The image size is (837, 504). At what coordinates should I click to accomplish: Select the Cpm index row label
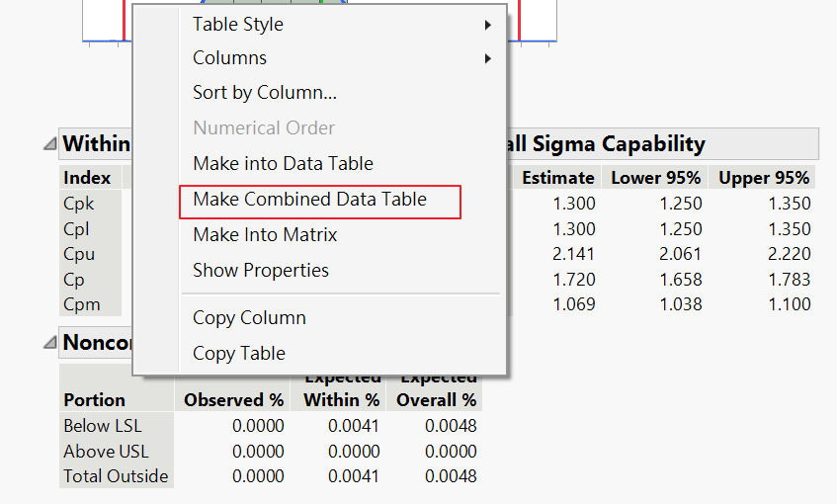tap(82, 304)
